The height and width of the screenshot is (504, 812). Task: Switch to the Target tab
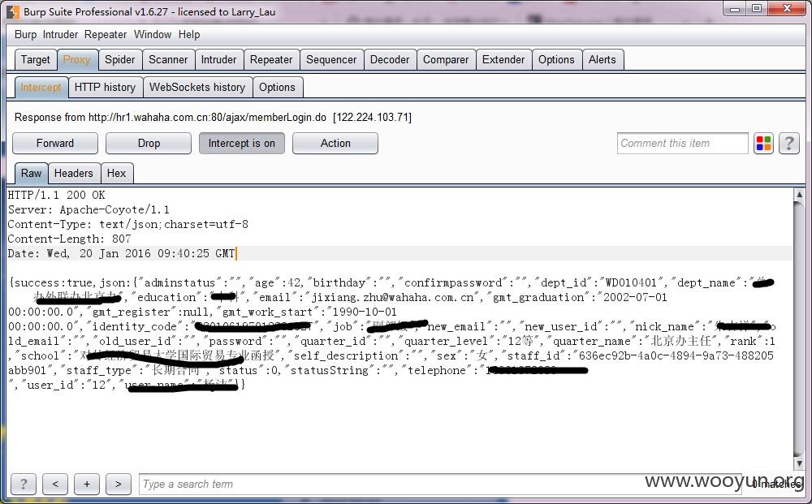tap(35, 59)
